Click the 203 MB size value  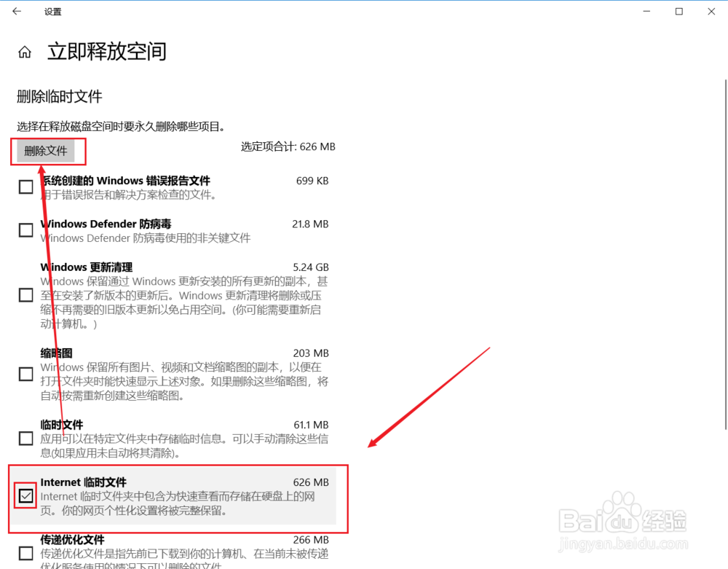(x=311, y=353)
